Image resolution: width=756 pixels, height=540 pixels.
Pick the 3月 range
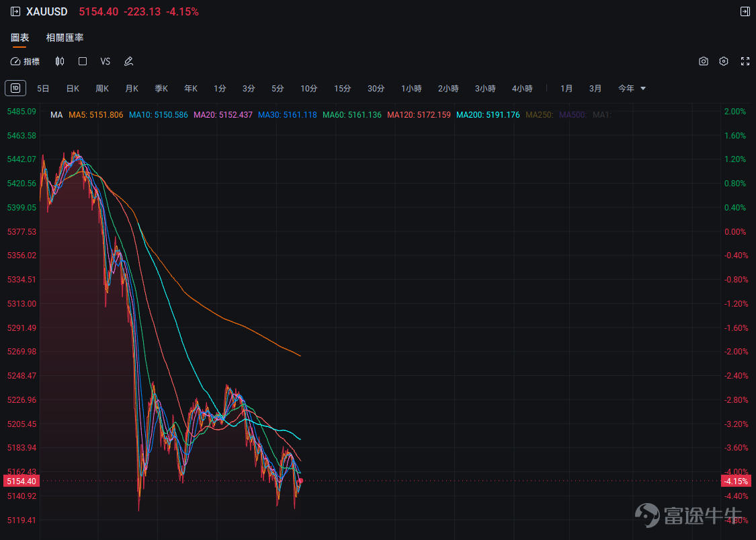(x=595, y=88)
